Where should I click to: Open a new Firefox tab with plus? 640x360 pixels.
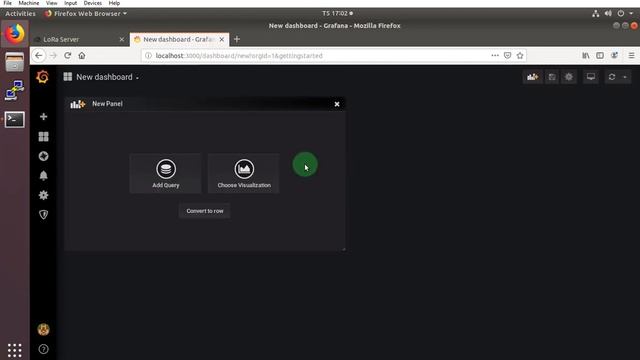(237, 40)
